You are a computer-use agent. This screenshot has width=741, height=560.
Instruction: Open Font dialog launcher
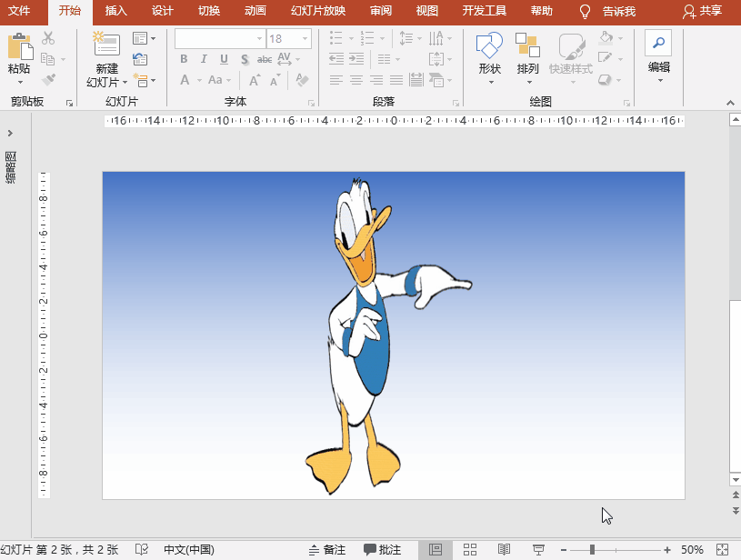coord(311,103)
